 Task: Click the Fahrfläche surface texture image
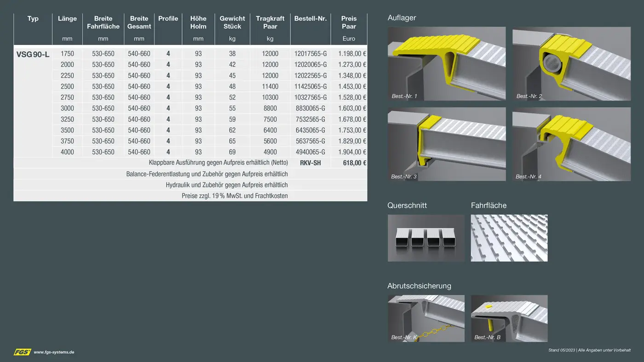pos(509,238)
